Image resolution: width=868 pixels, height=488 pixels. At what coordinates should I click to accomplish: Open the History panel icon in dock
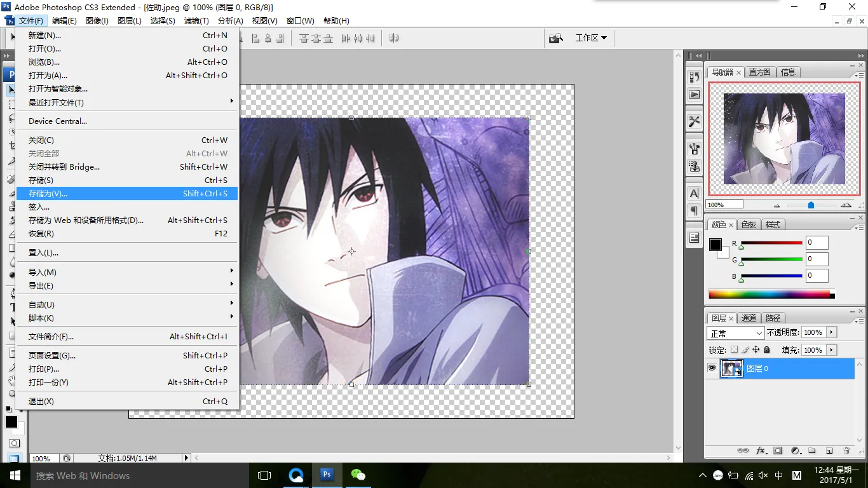pos(695,77)
